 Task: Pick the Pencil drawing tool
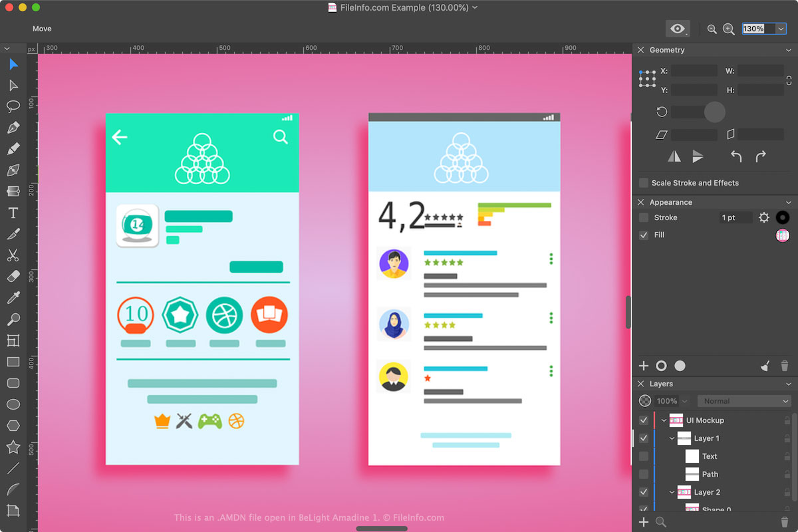pos(13,149)
